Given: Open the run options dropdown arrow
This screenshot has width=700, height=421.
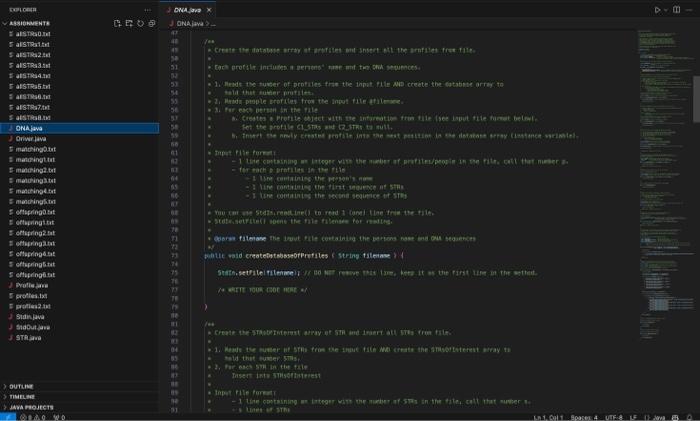Looking at the screenshot, I should (666, 10).
